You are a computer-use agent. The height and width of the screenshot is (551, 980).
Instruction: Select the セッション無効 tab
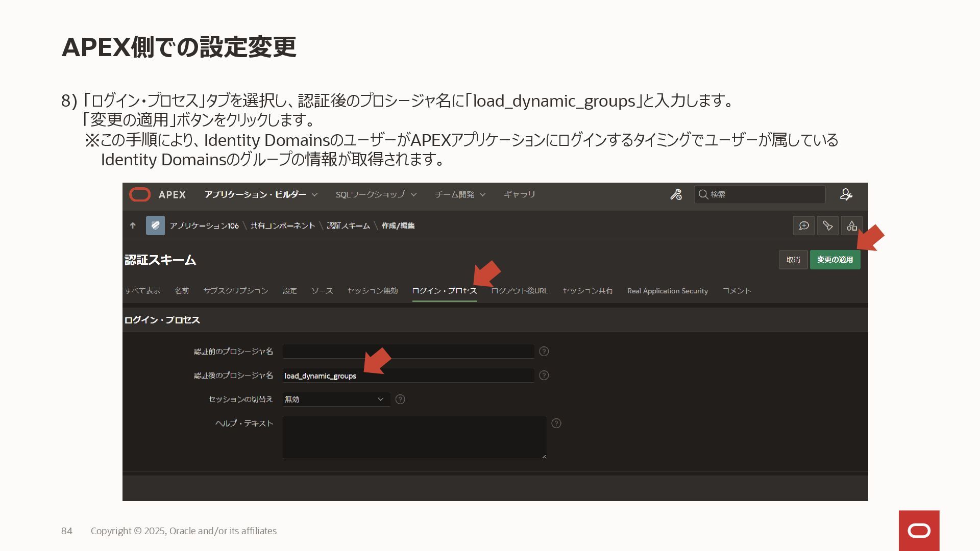tap(372, 291)
